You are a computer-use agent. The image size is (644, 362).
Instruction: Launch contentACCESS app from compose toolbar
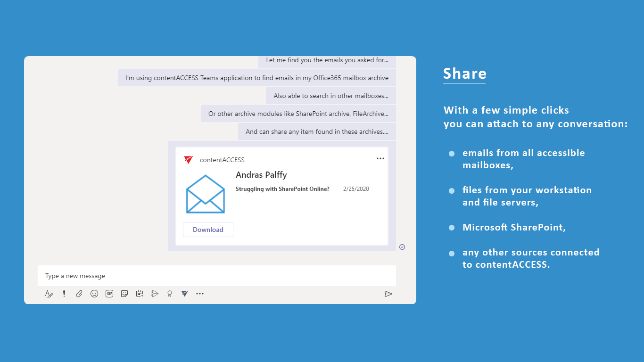(185, 294)
